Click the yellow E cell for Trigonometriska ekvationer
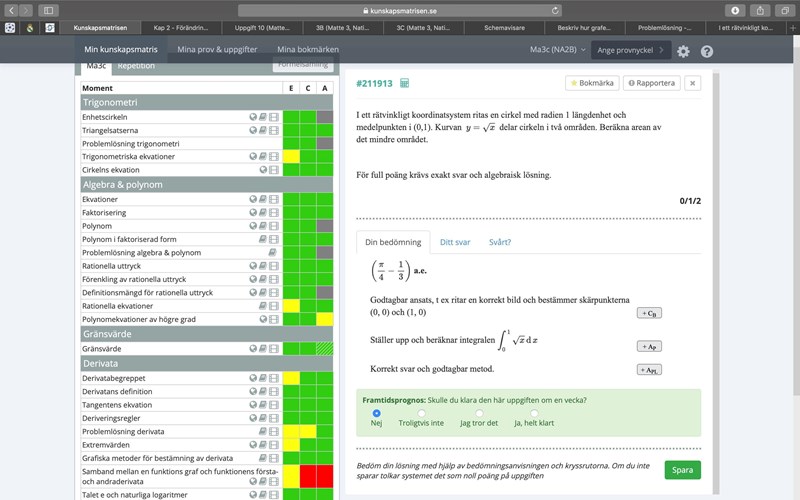 291,157
